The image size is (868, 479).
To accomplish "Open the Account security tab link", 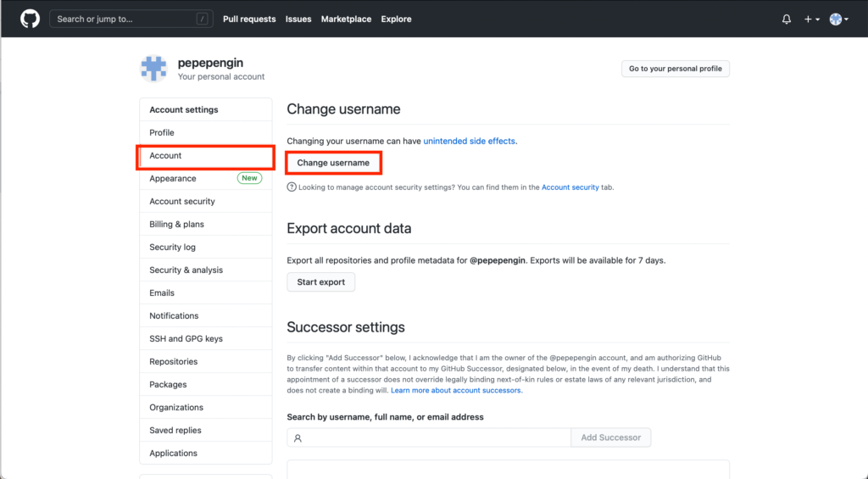I will pos(570,187).
